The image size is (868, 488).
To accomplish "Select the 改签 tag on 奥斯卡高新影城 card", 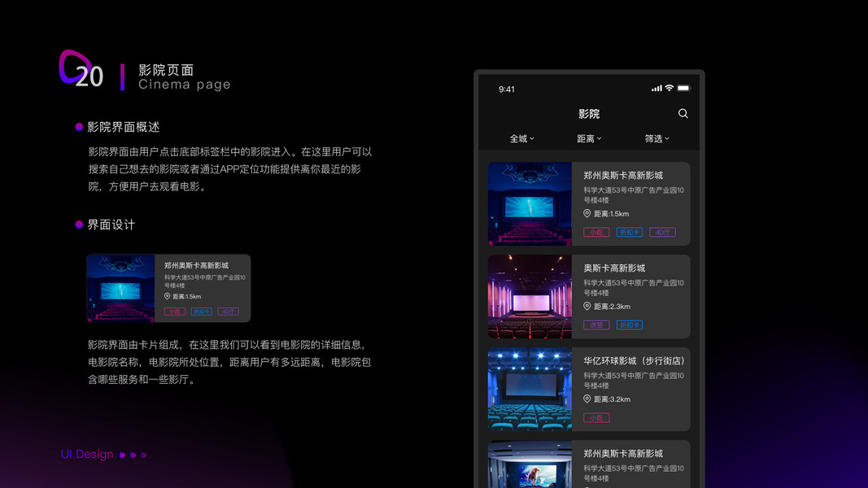I will [x=596, y=325].
